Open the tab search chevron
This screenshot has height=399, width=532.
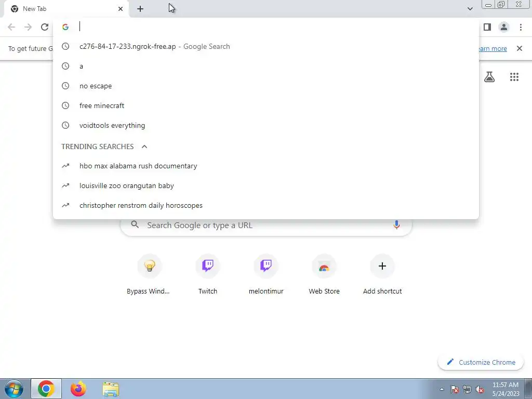[470, 9]
